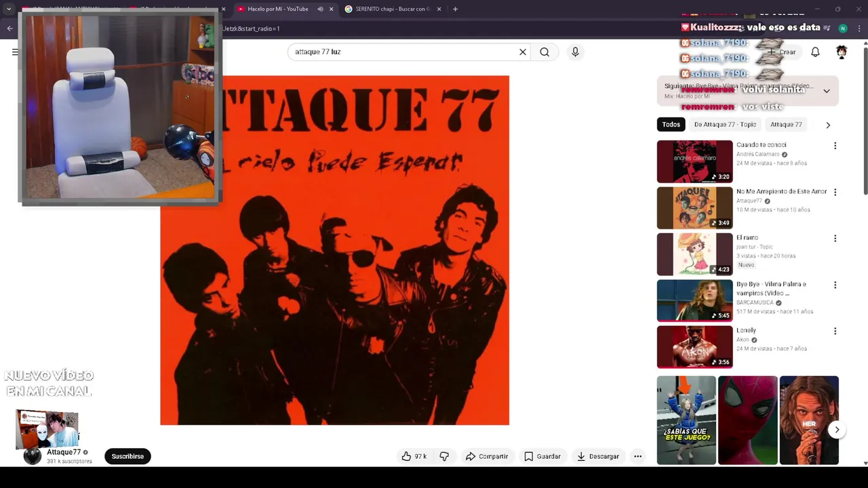Open No Me Arrepiento de Este Amor thumbnail
Screen dimensions: 868x488
tap(694, 208)
